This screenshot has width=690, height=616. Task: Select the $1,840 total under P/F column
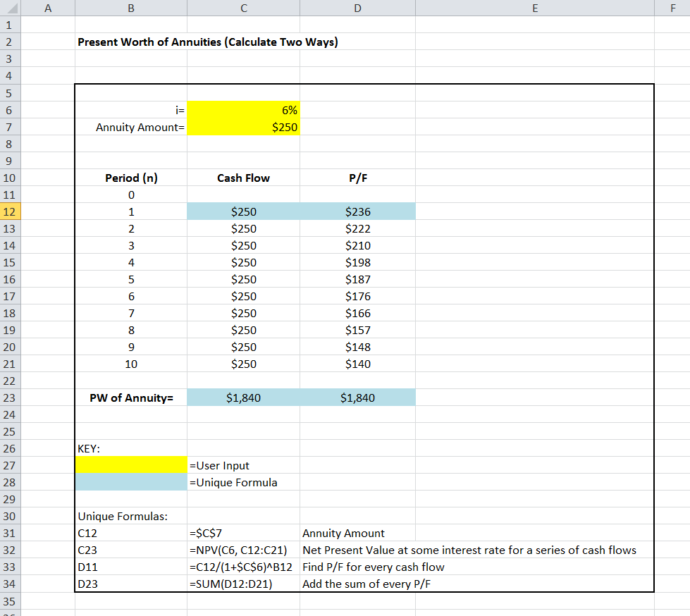click(x=357, y=398)
